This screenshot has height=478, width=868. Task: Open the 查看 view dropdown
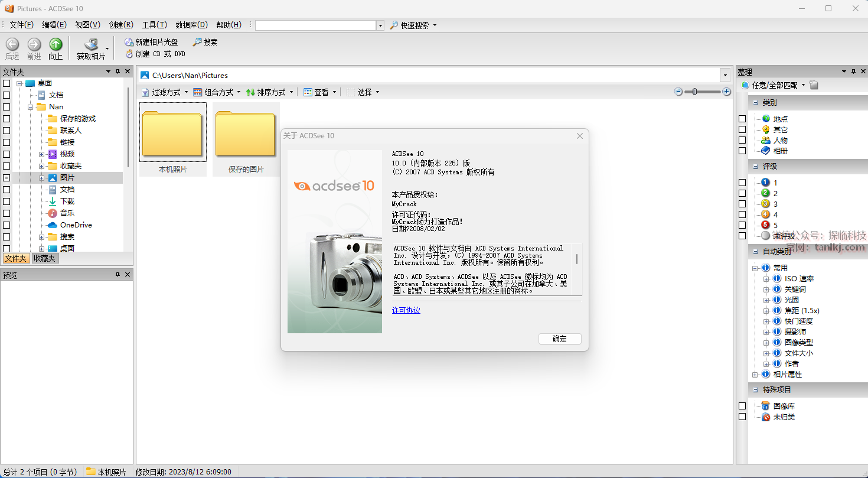319,92
